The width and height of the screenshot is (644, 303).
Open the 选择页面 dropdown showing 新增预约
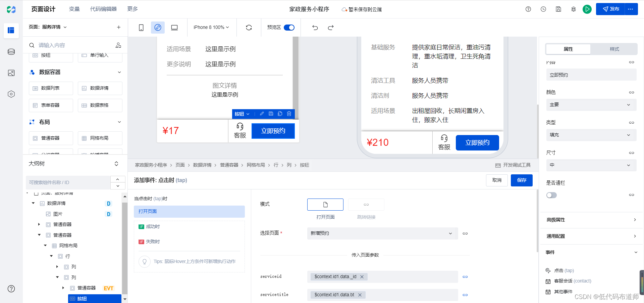point(383,233)
